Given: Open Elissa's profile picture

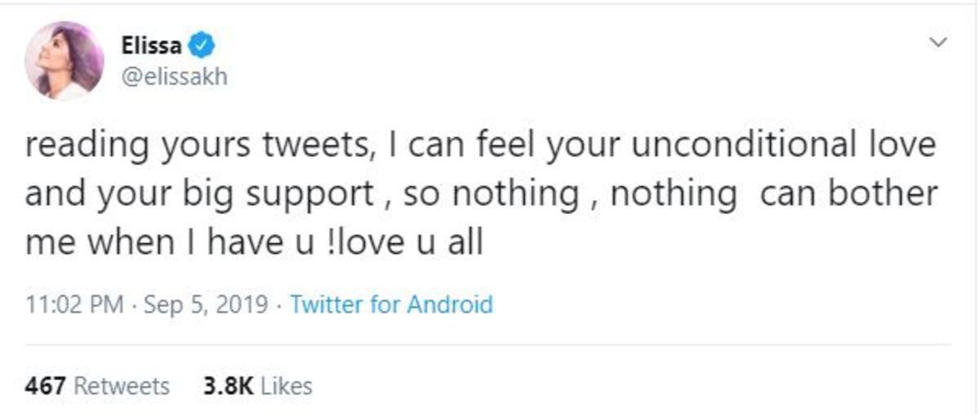Looking at the screenshot, I should click(x=64, y=60).
